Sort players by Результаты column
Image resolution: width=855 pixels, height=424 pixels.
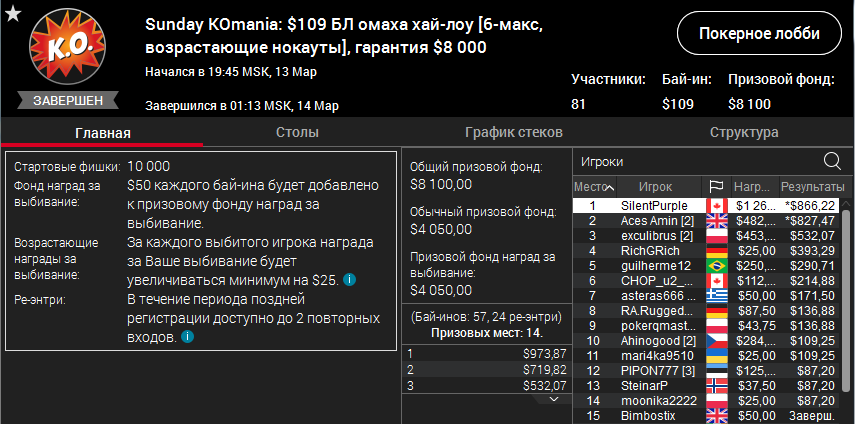pyautogui.click(x=812, y=187)
